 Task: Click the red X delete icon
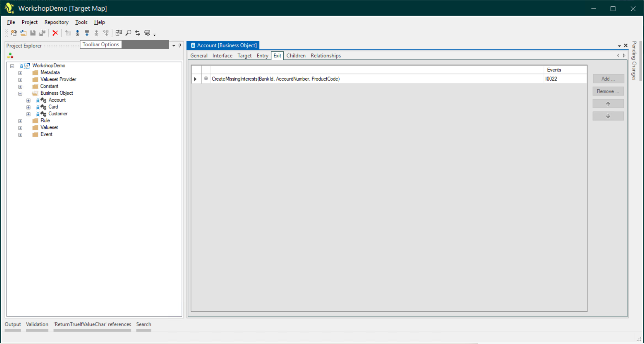pyautogui.click(x=55, y=33)
